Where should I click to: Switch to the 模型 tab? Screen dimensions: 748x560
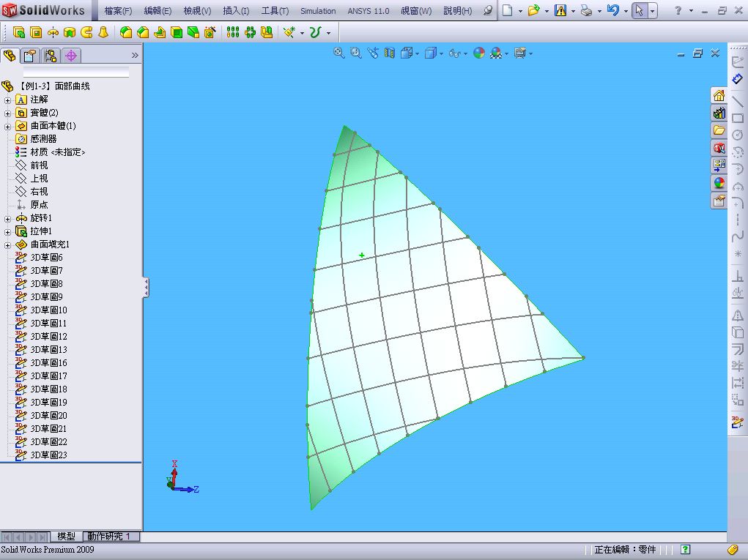[66, 536]
